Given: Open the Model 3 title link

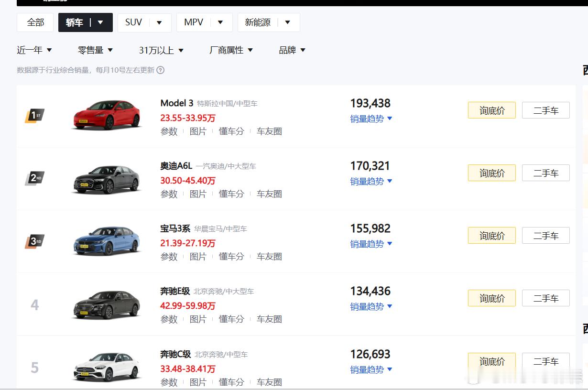Looking at the screenshot, I should (177, 103).
